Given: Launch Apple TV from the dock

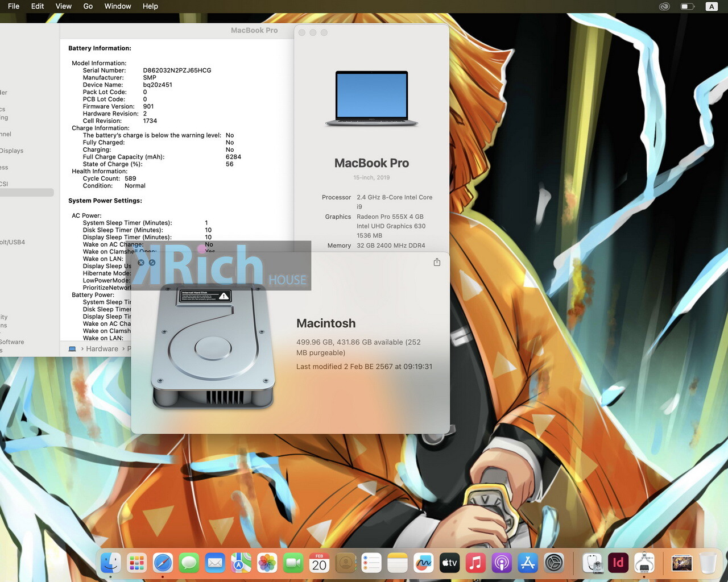Looking at the screenshot, I should pos(449,563).
